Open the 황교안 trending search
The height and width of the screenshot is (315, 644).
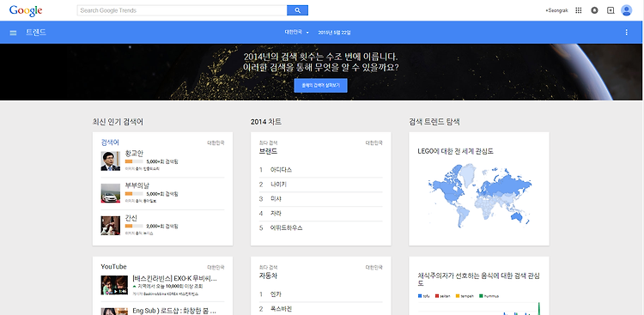[x=134, y=154]
